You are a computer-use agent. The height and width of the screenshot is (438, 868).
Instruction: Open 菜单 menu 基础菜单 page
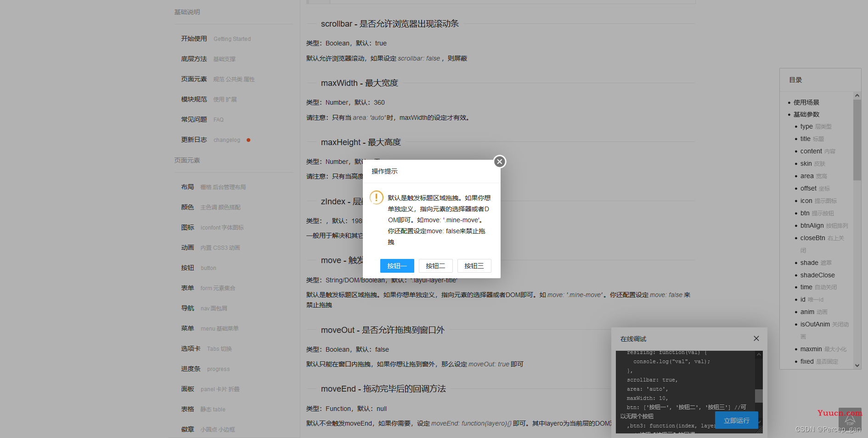click(210, 328)
